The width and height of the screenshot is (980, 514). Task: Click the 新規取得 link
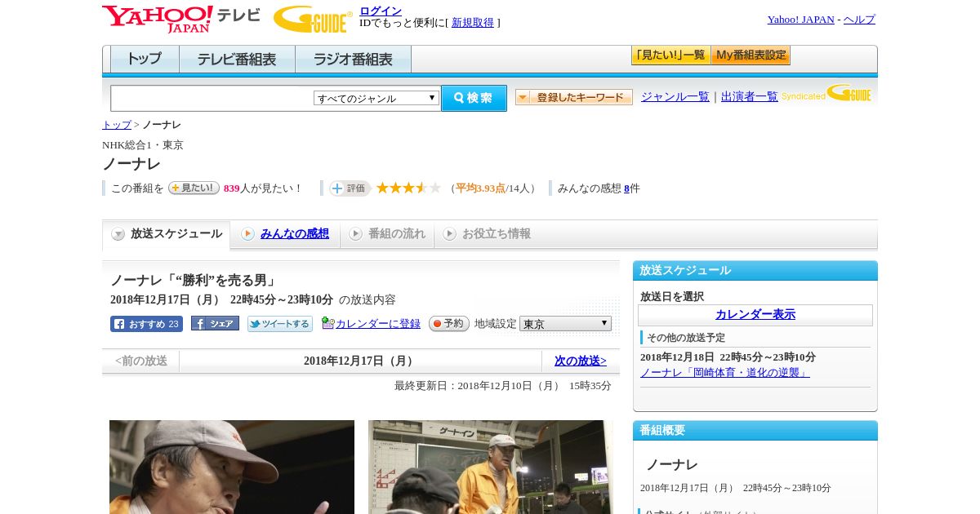473,23
